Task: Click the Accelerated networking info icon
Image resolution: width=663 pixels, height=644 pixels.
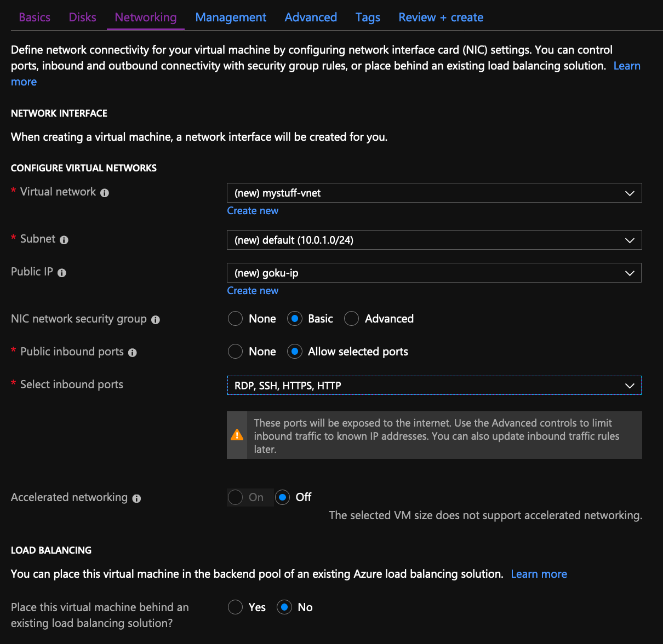Action: click(x=137, y=498)
